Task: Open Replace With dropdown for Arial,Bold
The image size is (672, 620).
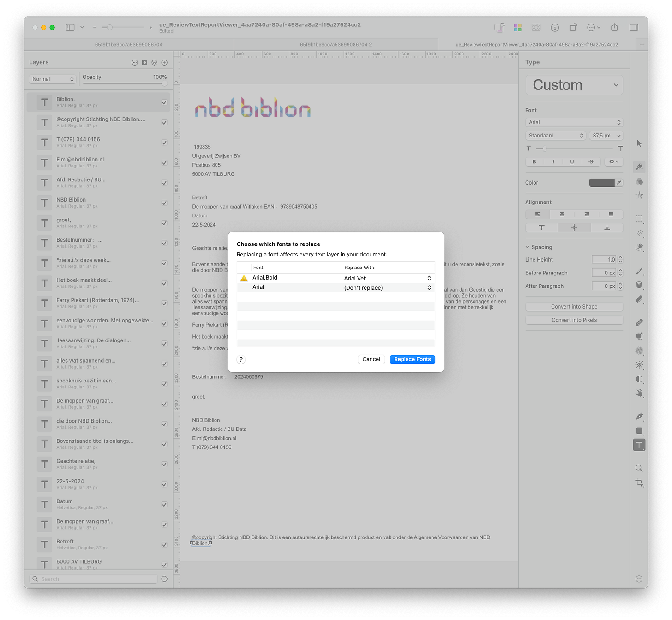Action: point(388,278)
